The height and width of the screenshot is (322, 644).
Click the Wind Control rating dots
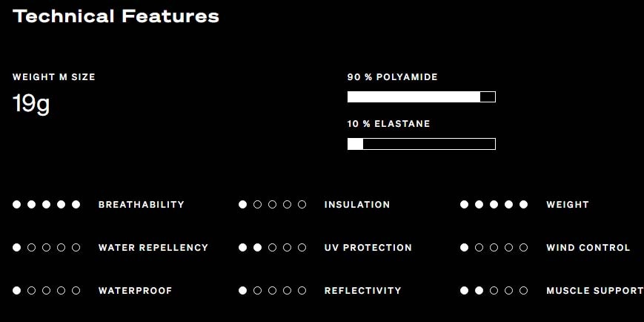pos(494,248)
